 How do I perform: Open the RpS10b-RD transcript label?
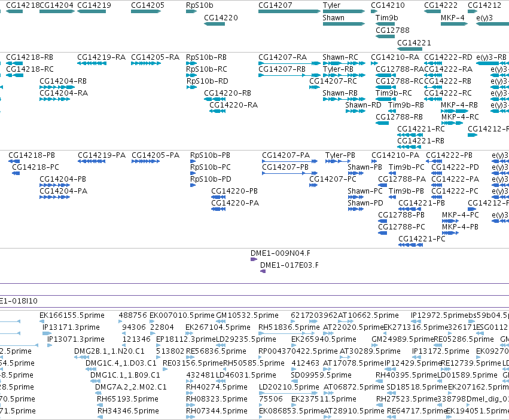[x=207, y=81]
